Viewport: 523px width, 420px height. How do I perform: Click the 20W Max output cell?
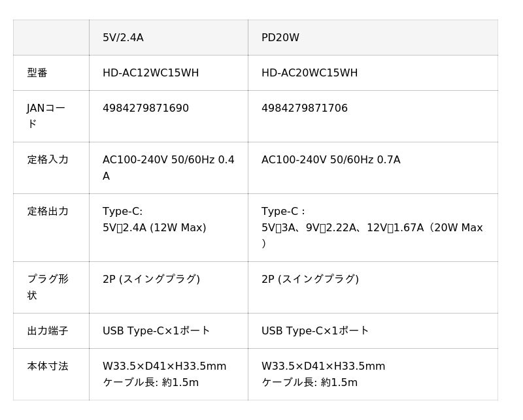pyautogui.click(x=371, y=227)
